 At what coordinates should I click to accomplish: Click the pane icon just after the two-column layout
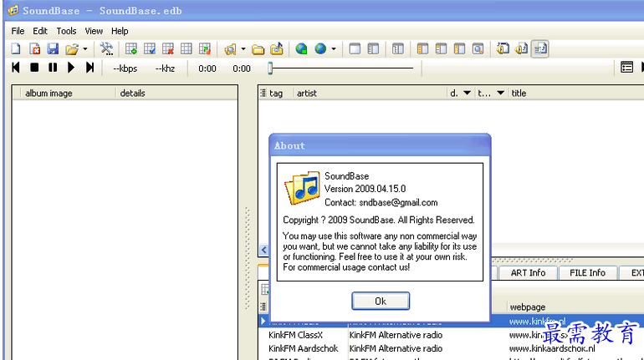(x=397, y=49)
